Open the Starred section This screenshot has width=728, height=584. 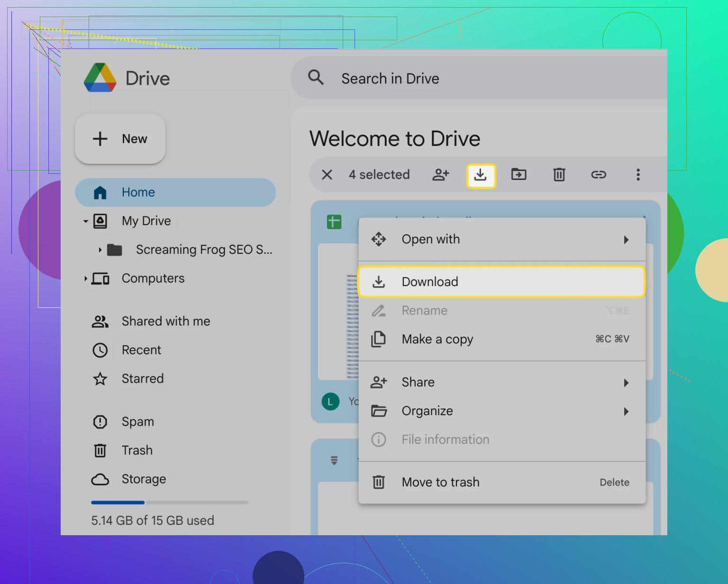[142, 378]
